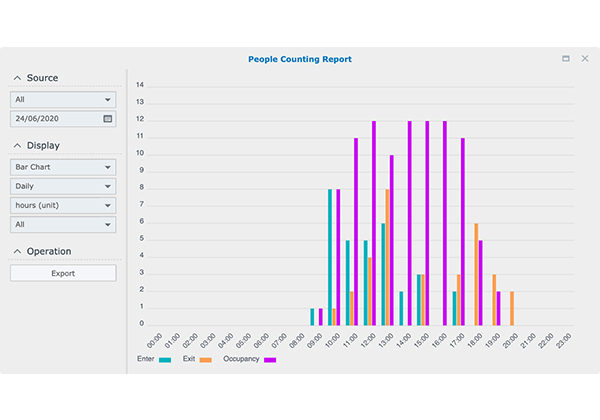Close the People Counting Report window
Viewport: 600px width, 420px height.
[x=584, y=59]
